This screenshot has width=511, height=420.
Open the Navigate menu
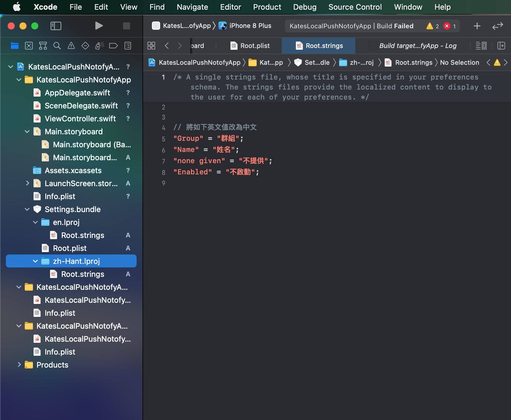point(192,7)
